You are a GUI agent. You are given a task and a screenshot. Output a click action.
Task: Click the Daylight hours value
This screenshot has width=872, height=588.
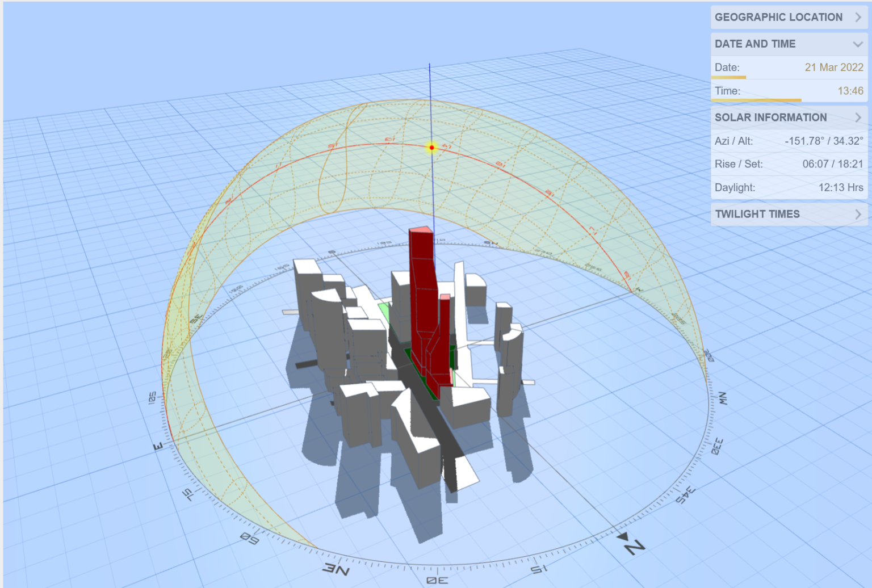click(x=835, y=187)
